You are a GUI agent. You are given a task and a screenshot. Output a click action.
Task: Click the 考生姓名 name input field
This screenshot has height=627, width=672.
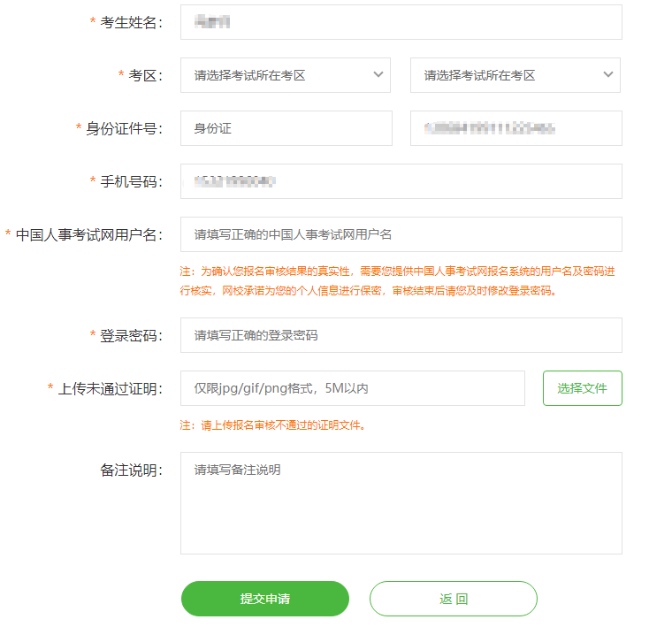(x=401, y=22)
